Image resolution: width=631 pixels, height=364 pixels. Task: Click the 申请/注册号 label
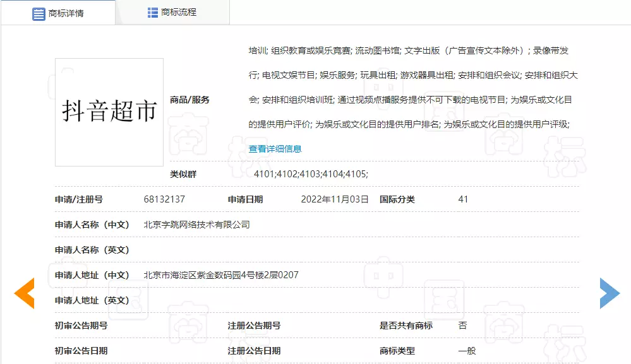[79, 199]
